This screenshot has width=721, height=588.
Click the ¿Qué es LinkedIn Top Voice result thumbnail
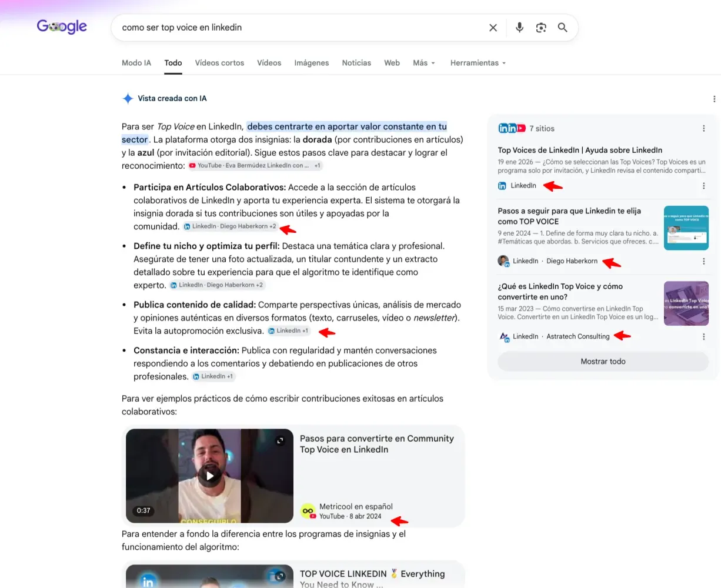(x=686, y=303)
